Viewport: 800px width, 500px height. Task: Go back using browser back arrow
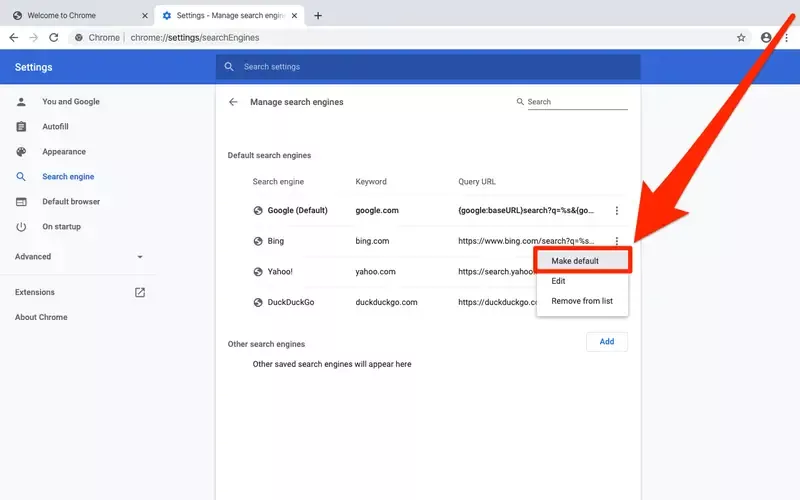pos(14,37)
